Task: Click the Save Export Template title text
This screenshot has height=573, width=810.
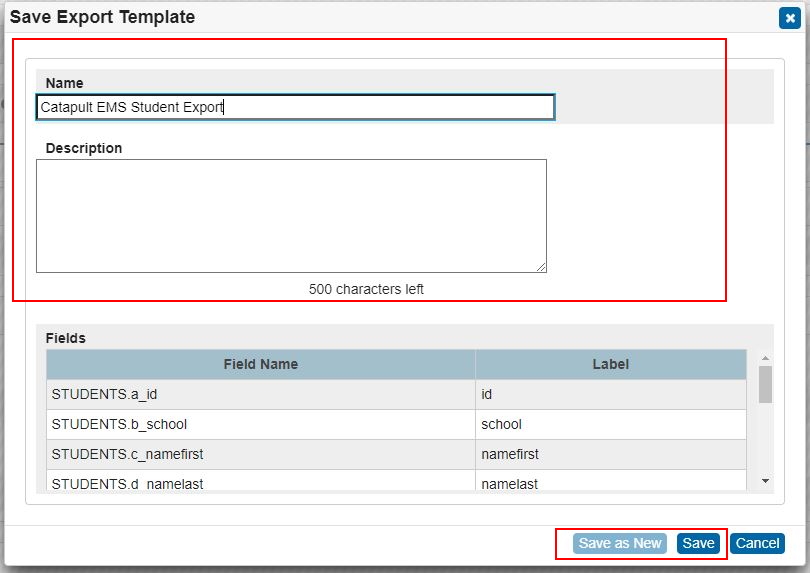Action: point(102,17)
